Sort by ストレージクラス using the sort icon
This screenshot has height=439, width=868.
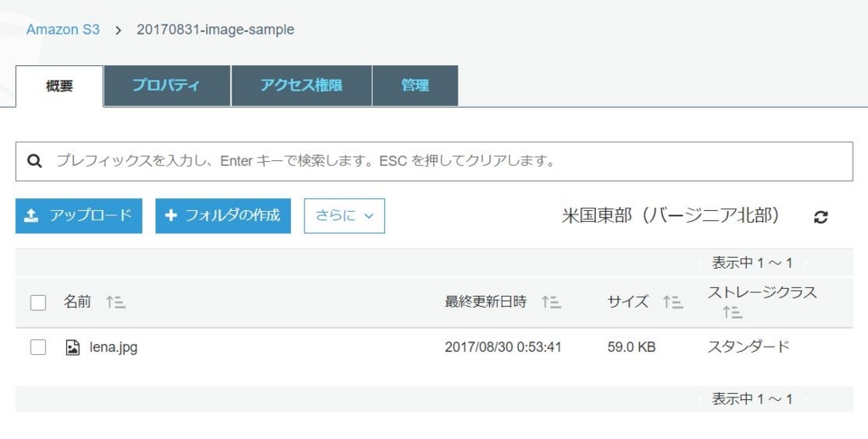(x=732, y=313)
